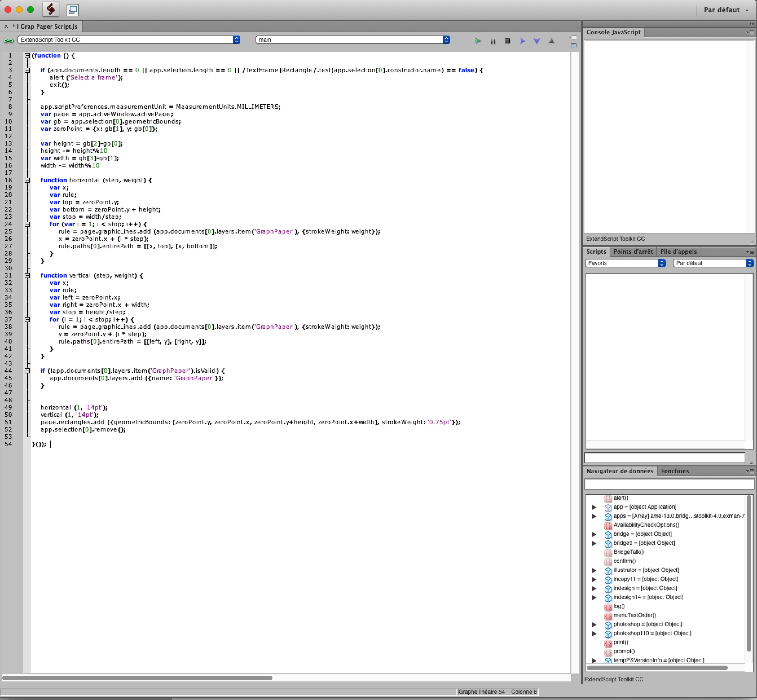Switch to the Points d'arrêt tab
Viewport: 757px width, 700px height.
pos(633,252)
